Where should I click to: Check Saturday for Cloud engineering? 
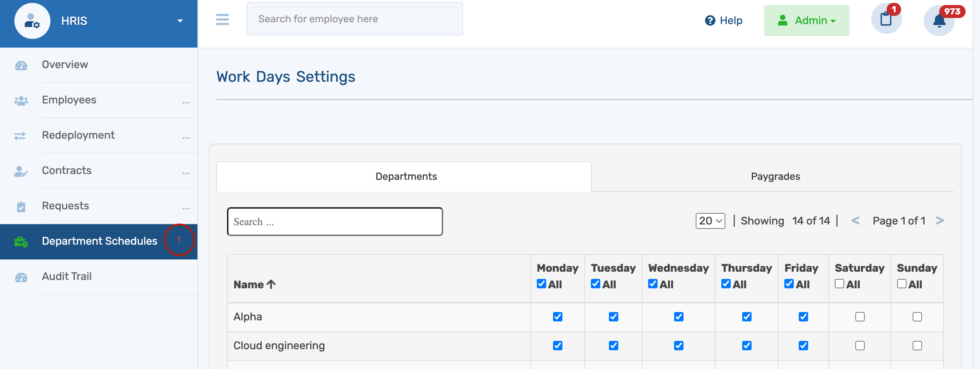tap(860, 346)
